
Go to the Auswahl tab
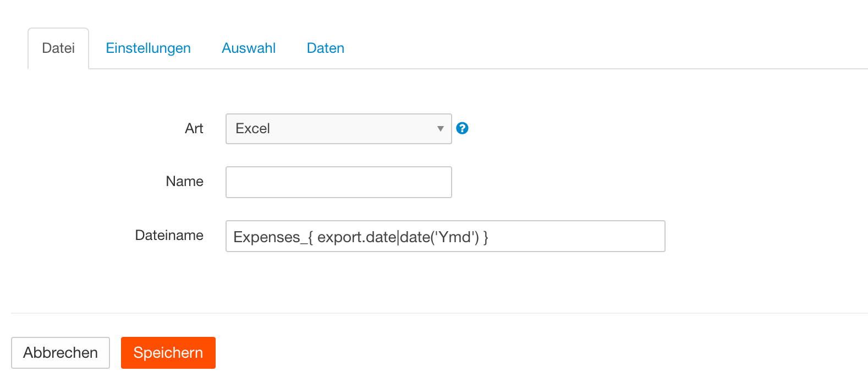click(x=249, y=48)
